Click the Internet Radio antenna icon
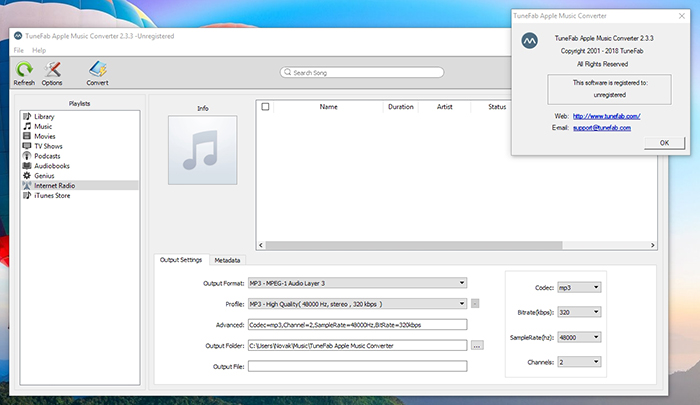Screen dimensions: 700x405 [x=27, y=185]
